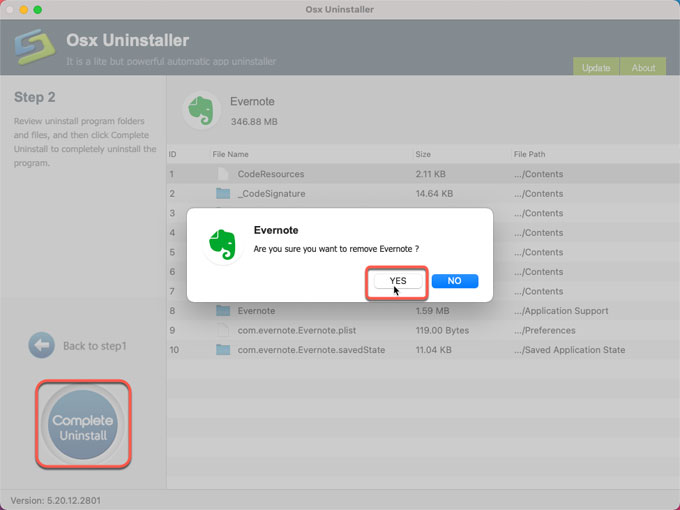The width and height of the screenshot is (680, 510).
Task: Click the .../Preferences path cell
Action: point(544,330)
